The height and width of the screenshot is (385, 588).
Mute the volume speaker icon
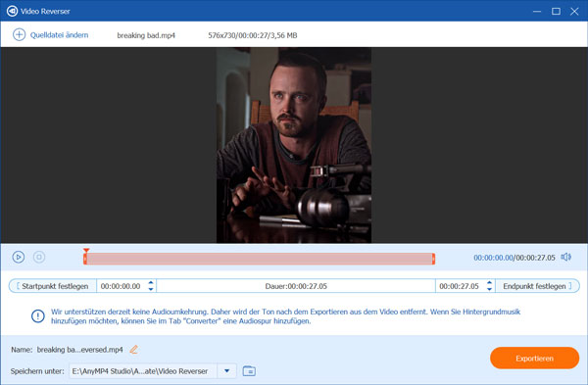565,258
